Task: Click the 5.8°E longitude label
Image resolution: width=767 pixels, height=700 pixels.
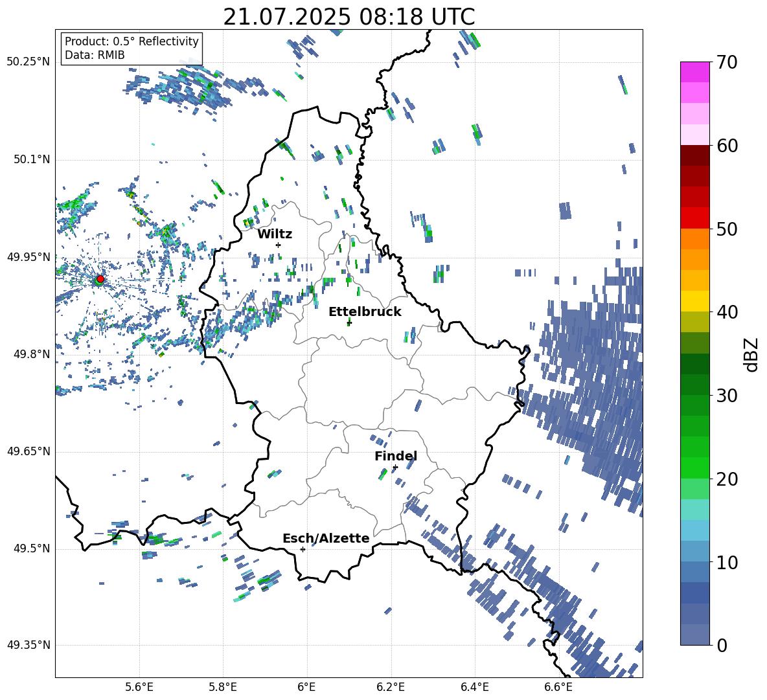Action: pos(223,687)
